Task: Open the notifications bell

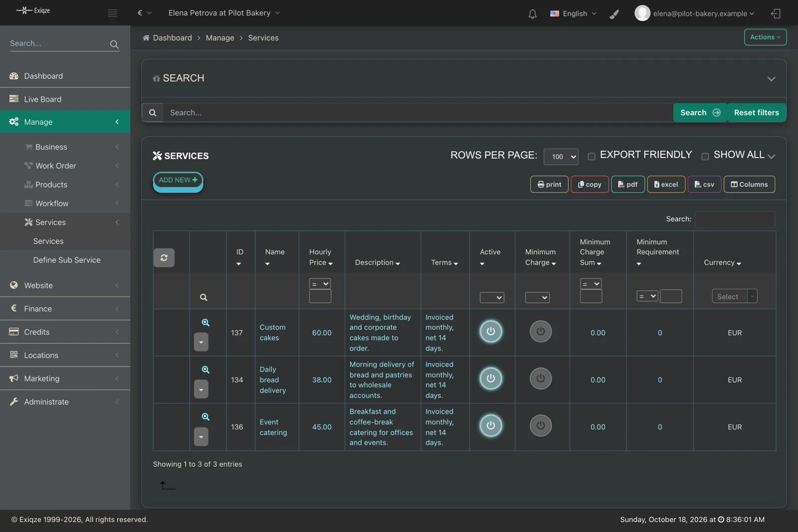Action: [x=532, y=14]
